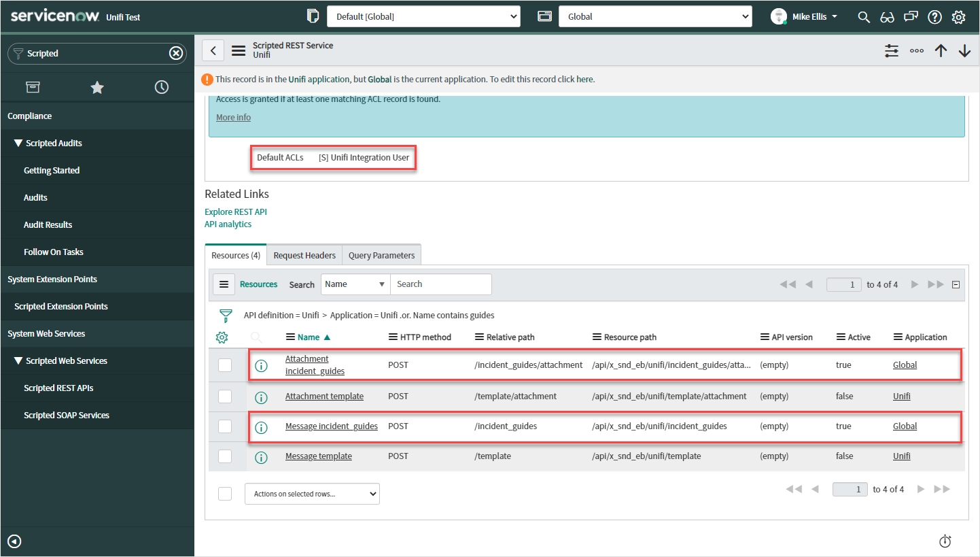Open the Default [Global] update set dropdown
The height and width of the screenshot is (557, 980).
423,17
